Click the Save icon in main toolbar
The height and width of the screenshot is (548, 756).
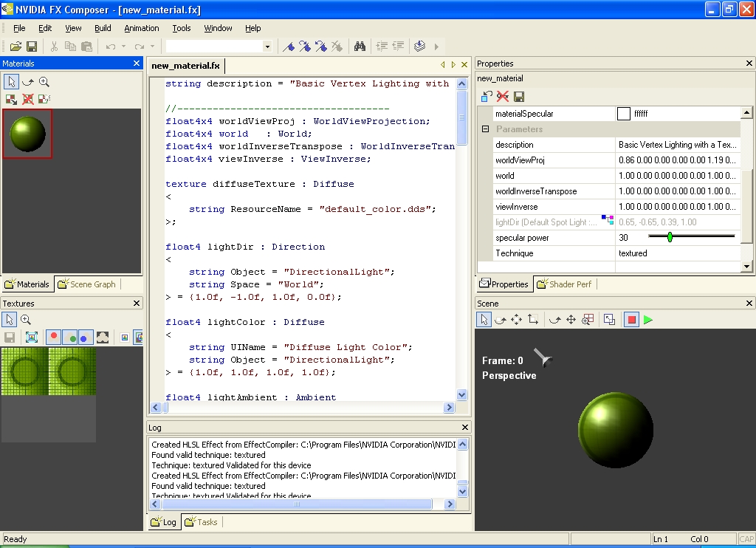click(32, 47)
